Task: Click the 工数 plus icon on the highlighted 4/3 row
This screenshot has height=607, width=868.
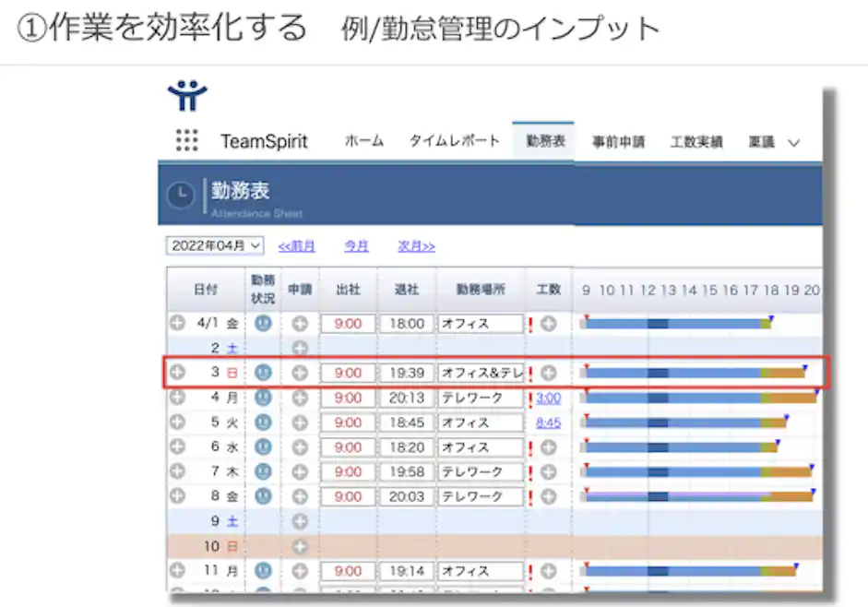Action: [549, 373]
